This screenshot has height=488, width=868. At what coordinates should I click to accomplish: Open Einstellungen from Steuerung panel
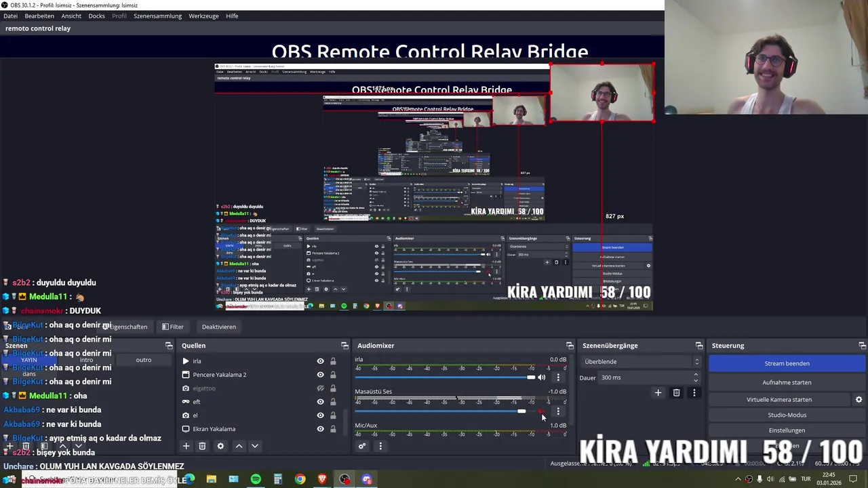787,430
